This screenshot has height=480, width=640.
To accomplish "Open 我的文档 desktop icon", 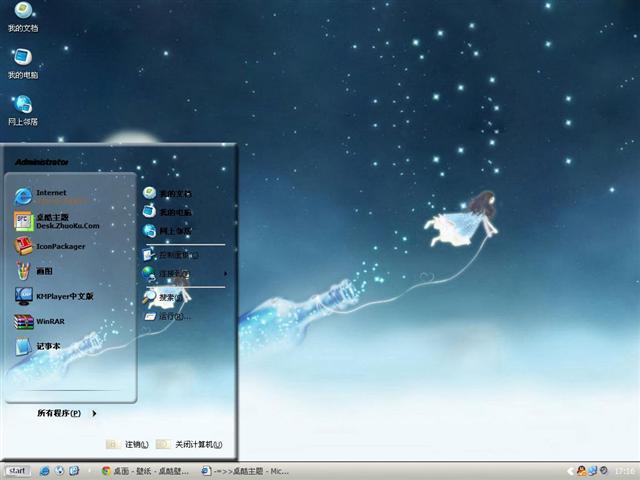I will coord(23,17).
